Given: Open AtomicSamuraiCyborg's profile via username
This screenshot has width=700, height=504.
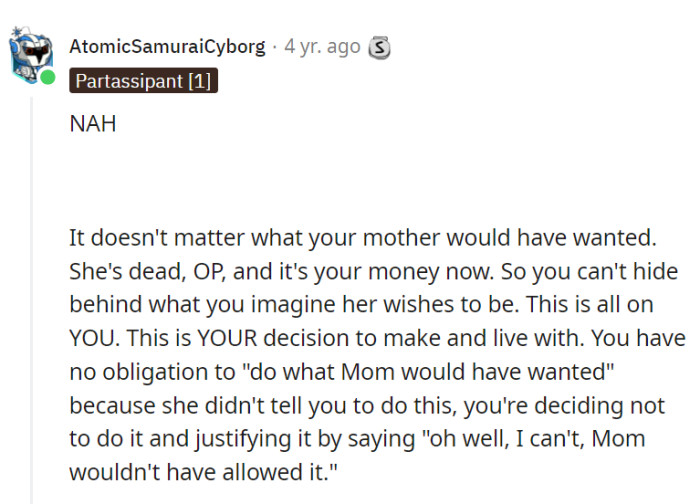Looking at the screenshot, I should (167, 46).
